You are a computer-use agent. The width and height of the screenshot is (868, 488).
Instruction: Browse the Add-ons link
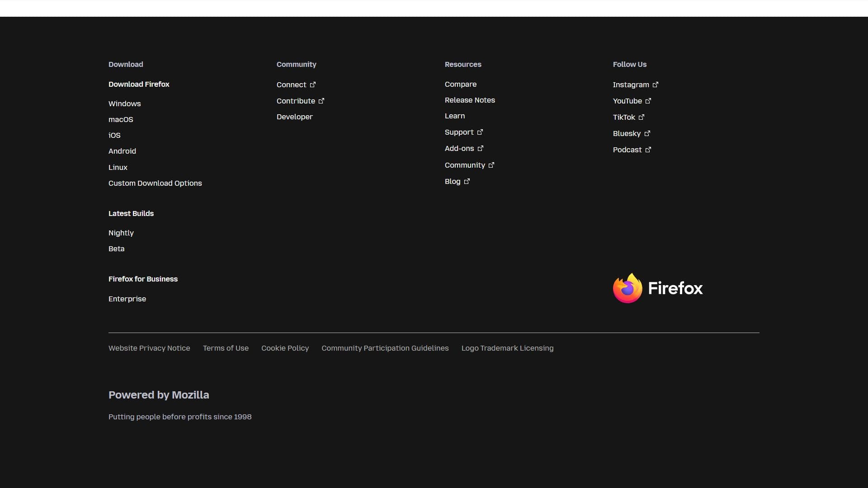pyautogui.click(x=459, y=148)
